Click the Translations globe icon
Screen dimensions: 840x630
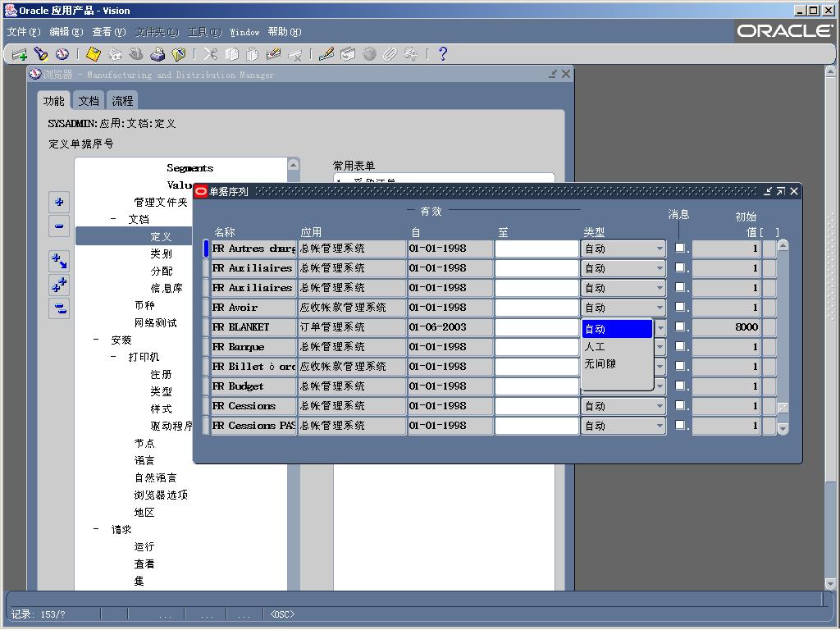tap(369, 54)
